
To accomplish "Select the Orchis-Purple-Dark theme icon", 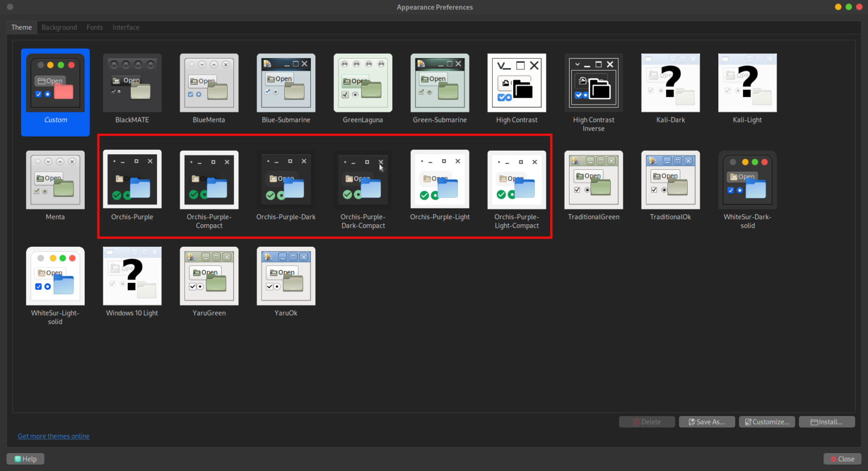I will [x=285, y=180].
